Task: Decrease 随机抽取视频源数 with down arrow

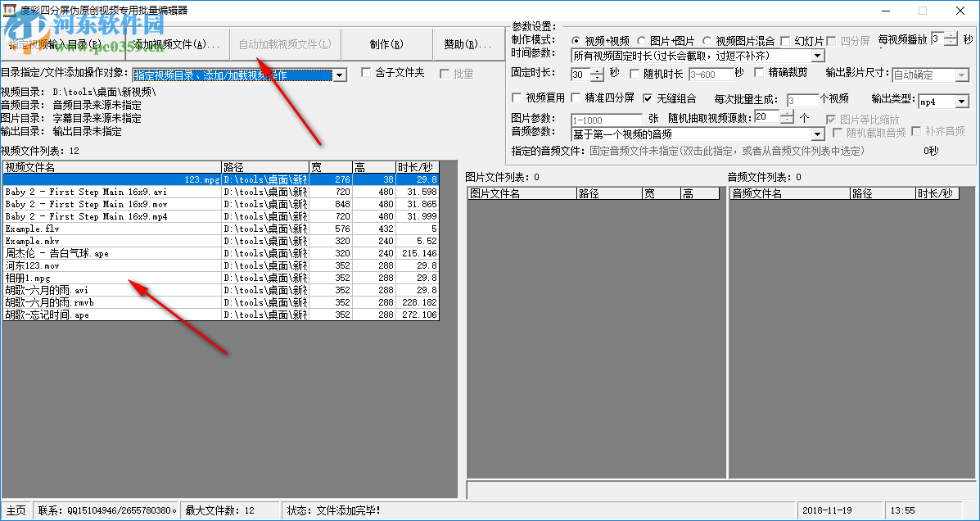Action: pyautogui.click(x=788, y=120)
